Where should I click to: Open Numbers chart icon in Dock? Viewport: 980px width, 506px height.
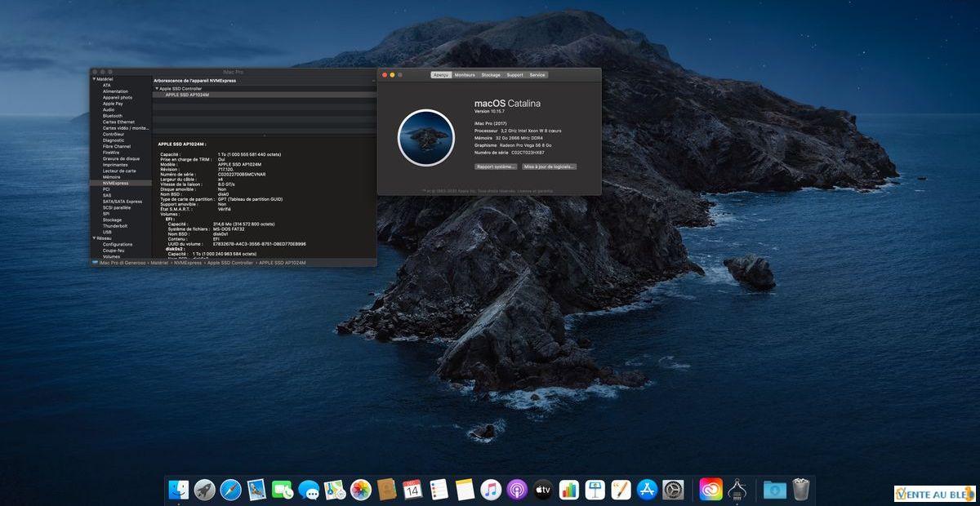tap(569, 490)
